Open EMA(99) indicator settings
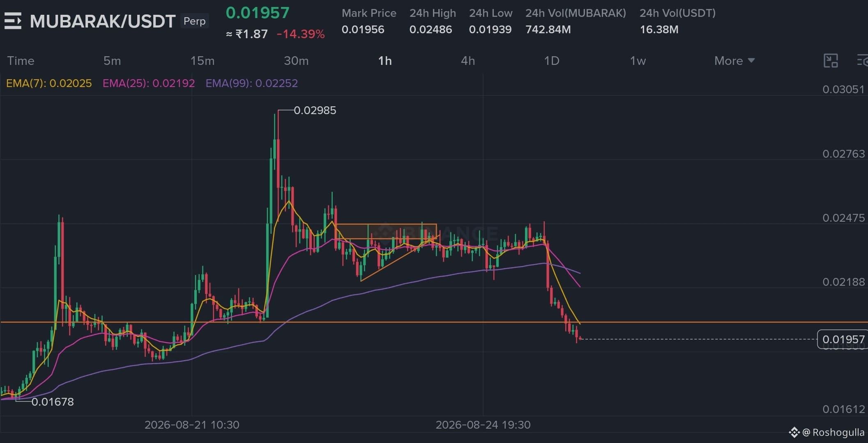 252,83
